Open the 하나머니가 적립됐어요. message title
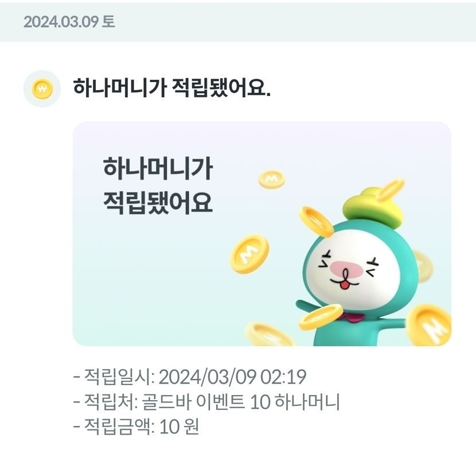The width and height of the screenshot is (476, 461). (171, 88)
